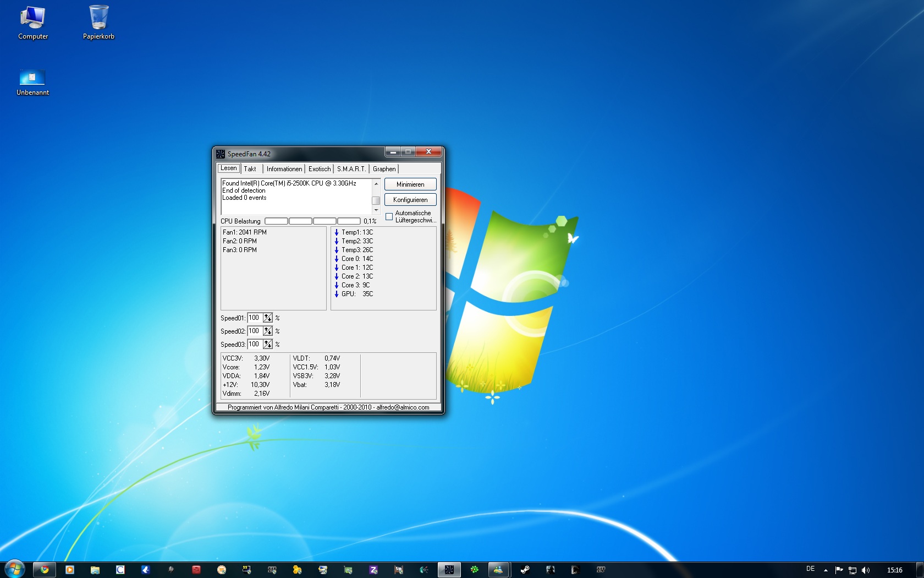Viewport: 924px width, 578px height.
Task: Switch to the Takt tab
Action: click(250, 169)
